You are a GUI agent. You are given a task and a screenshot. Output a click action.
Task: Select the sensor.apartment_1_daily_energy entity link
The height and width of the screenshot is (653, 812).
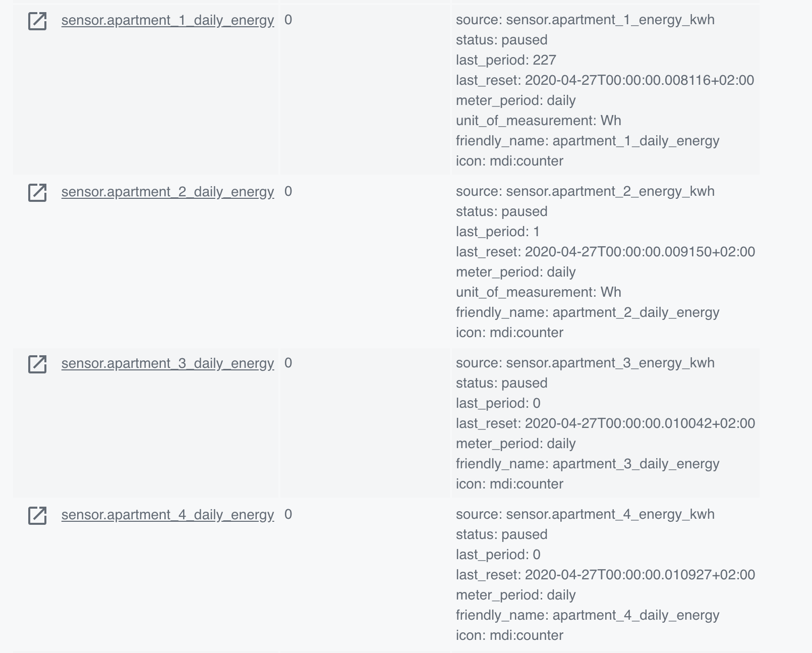(x=167, y=20)
